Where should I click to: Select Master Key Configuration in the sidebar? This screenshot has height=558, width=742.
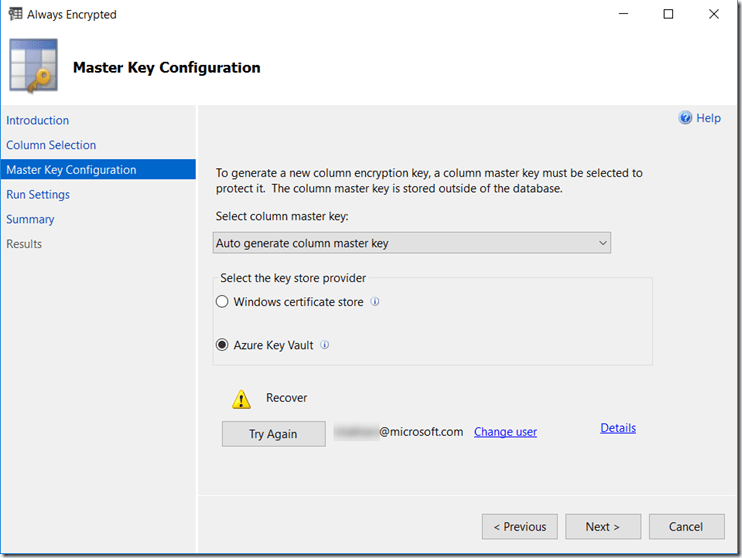[71, 170]
